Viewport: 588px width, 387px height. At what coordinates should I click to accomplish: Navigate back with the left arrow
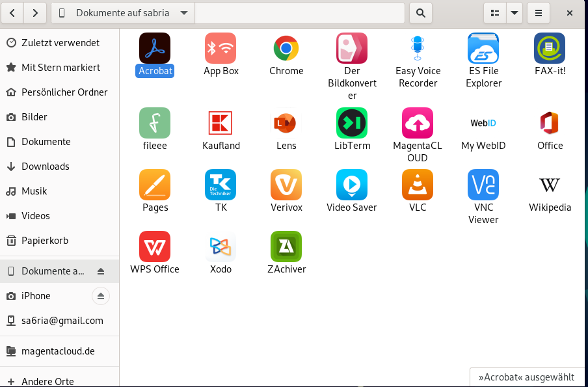click(x=12, y=13)
